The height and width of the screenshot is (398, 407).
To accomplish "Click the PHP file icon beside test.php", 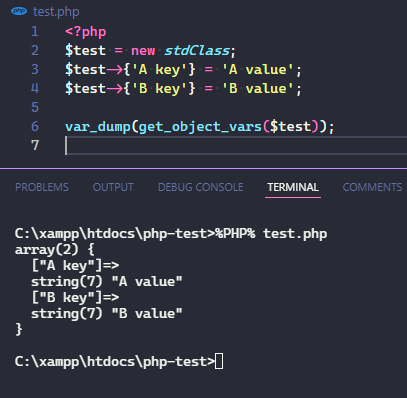I will point(19,11).
